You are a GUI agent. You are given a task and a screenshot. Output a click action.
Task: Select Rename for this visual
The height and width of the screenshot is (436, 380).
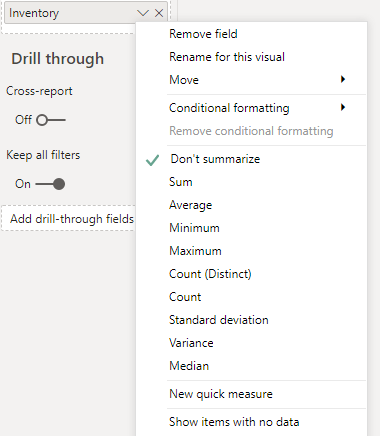227,57
